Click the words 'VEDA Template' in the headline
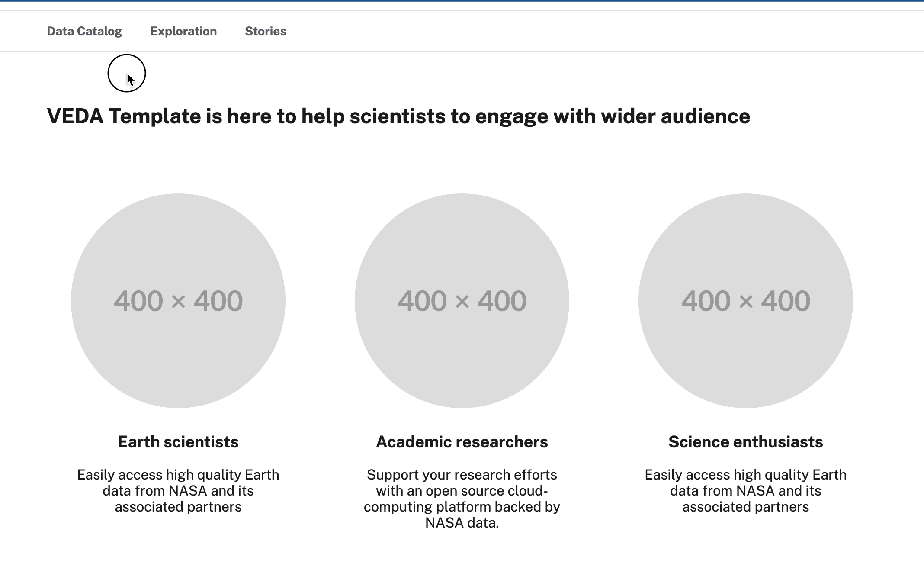924x573 pixels. [x=124, y=116]
